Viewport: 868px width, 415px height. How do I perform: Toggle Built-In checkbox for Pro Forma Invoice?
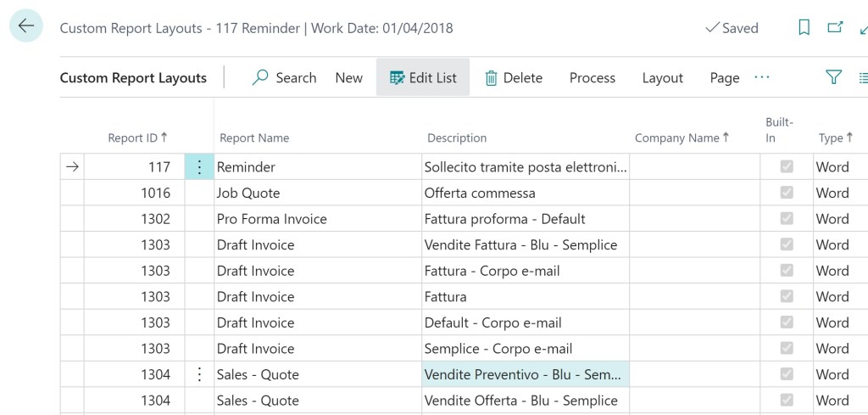coord(787,219)
